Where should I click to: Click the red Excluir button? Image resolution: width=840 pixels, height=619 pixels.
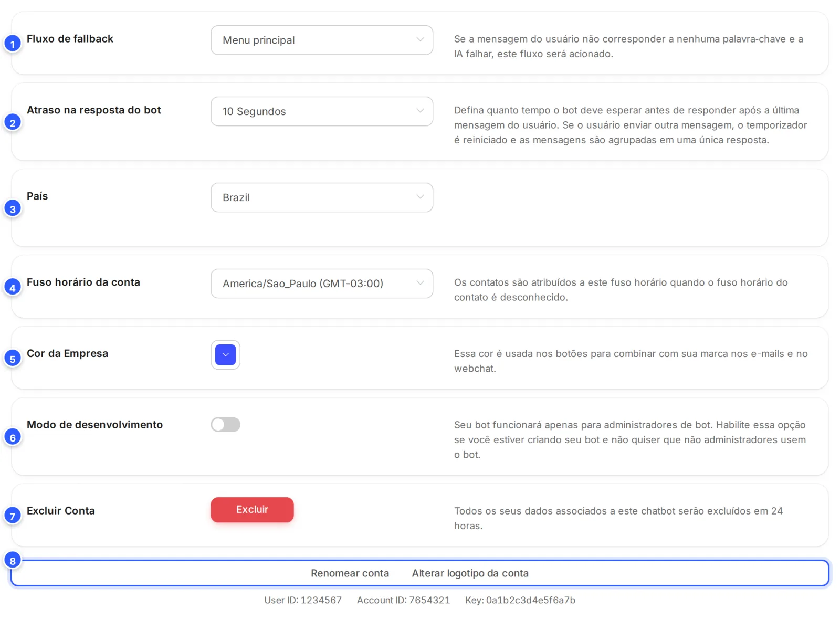[252, 510]
